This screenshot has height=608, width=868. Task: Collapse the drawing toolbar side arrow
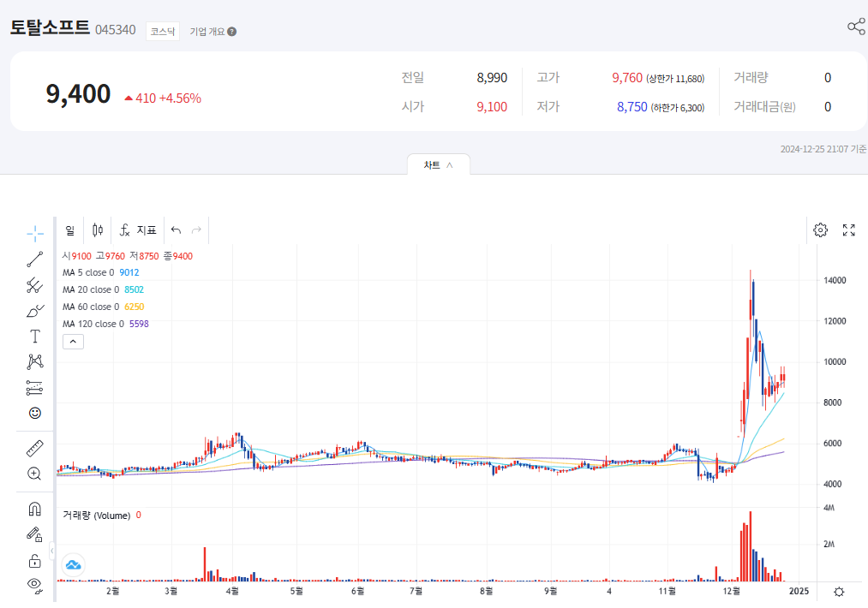52,551
